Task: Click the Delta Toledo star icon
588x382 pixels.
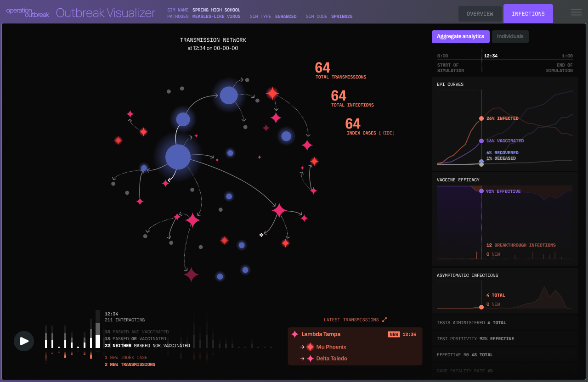Action: (311, 359)
